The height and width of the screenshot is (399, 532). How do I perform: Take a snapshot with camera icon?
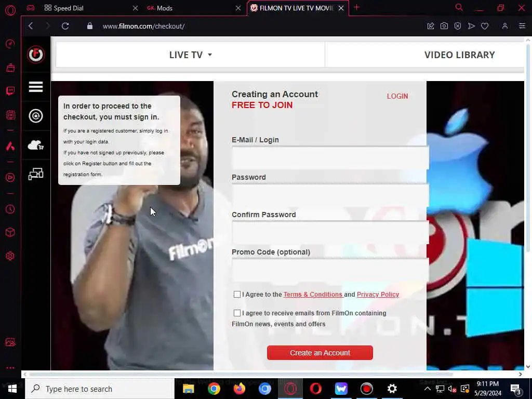coord(444,26)
